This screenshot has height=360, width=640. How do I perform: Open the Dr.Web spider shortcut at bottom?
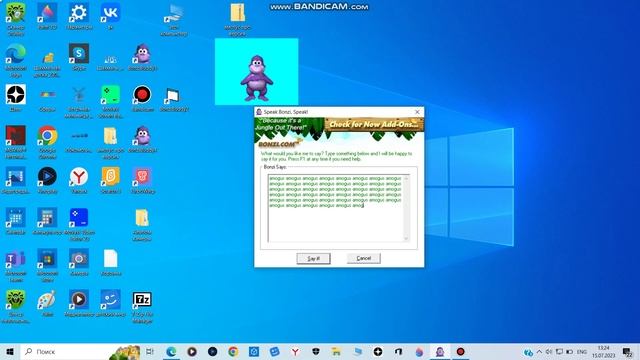click(x=16, y=306)
